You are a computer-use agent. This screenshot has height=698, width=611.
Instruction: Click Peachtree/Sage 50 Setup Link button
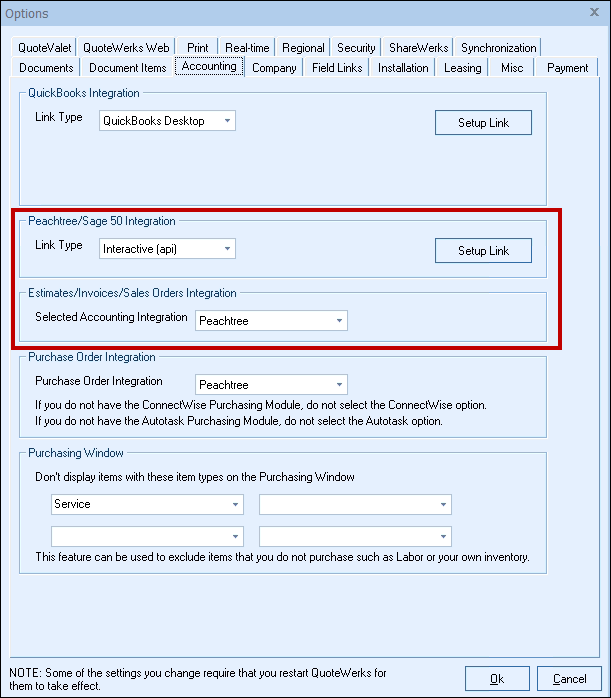point(483,251)
